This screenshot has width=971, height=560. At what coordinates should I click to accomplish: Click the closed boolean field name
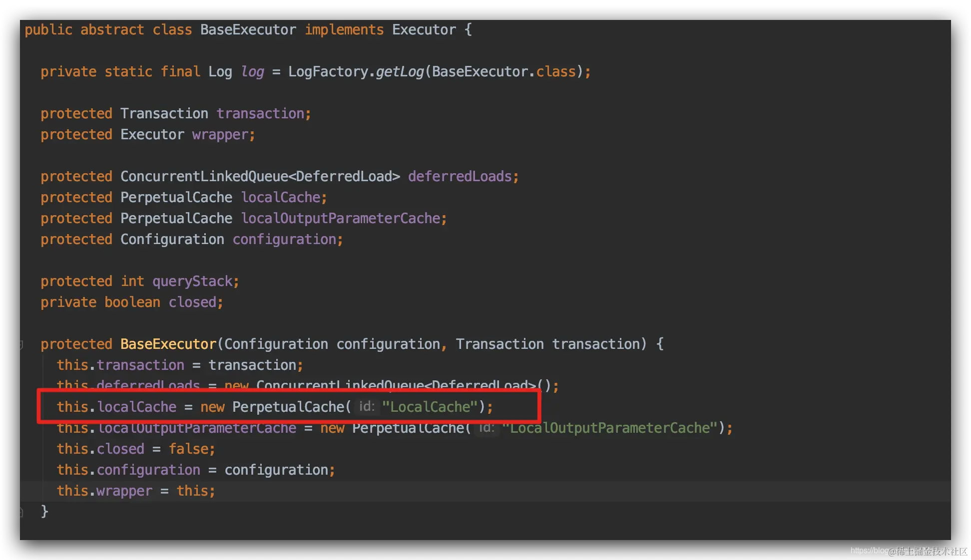point(192,302)
